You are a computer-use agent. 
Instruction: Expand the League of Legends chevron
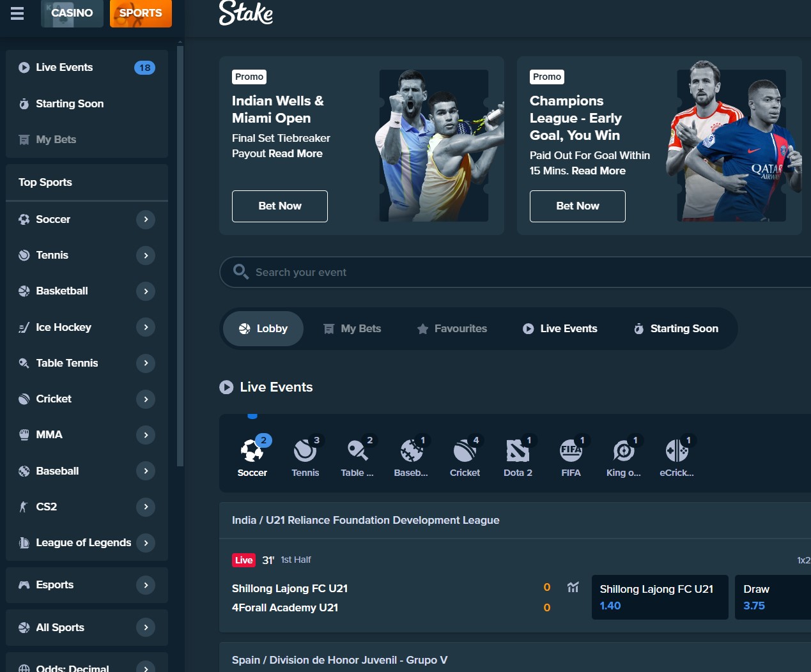click(x=146, y=542)
